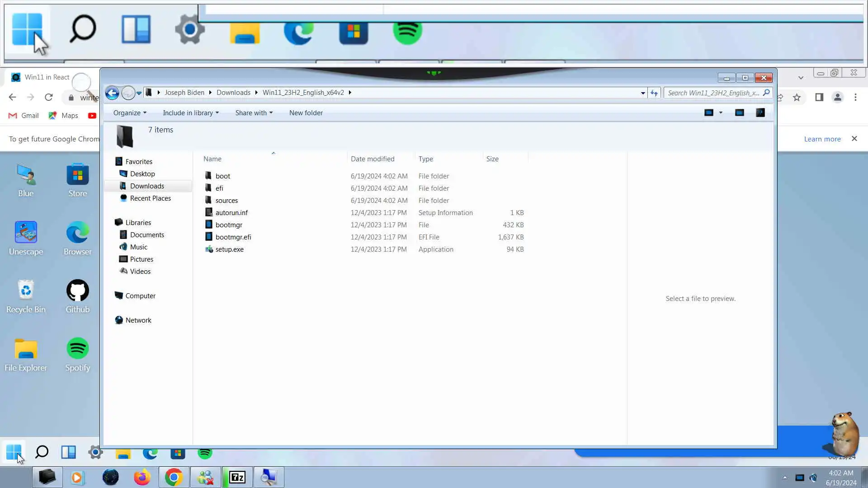The width and height of the screenshot is (868, 488).
Task: Click the Back navigation arrow in Explorer
Action: [x=112, y=93]
